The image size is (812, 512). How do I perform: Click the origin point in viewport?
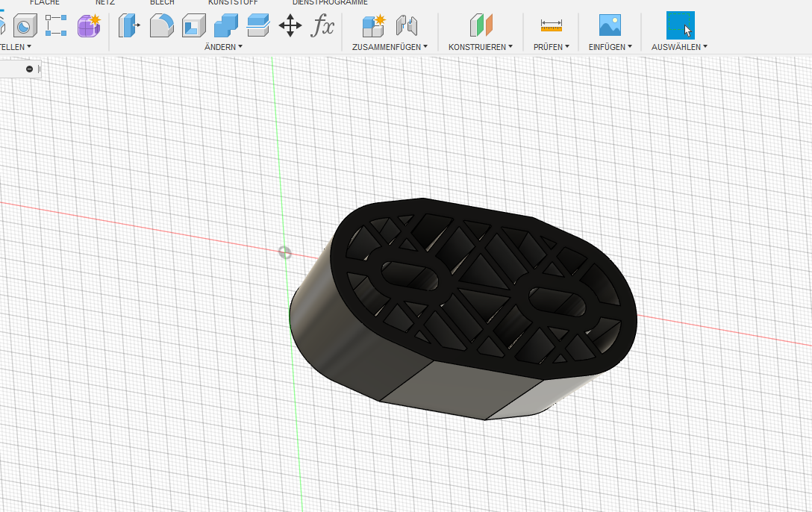pos(284,252)
